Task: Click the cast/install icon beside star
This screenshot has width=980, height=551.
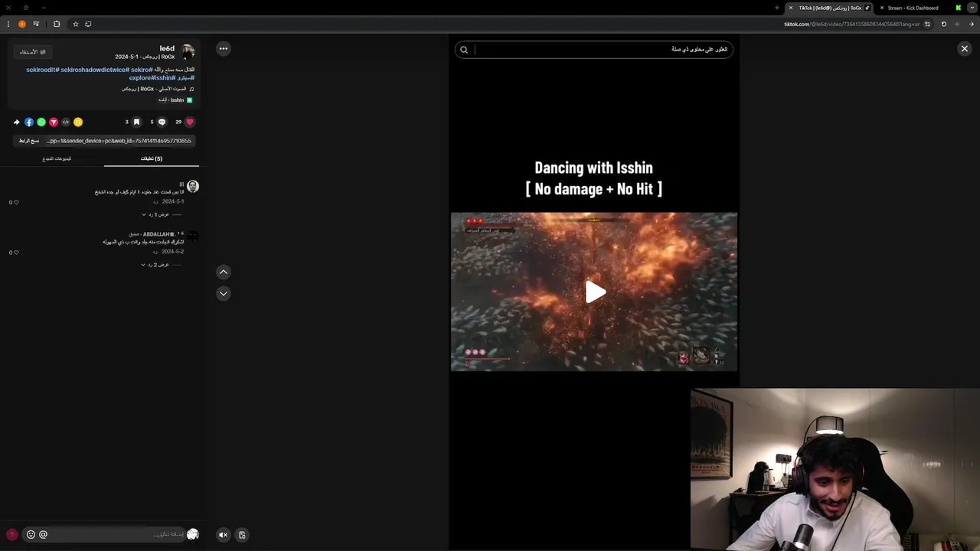Action: pos(88,24)
